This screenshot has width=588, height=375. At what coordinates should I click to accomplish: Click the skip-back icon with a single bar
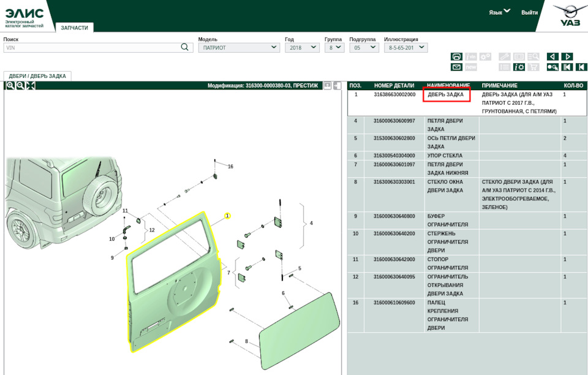[x=581, y=67]
